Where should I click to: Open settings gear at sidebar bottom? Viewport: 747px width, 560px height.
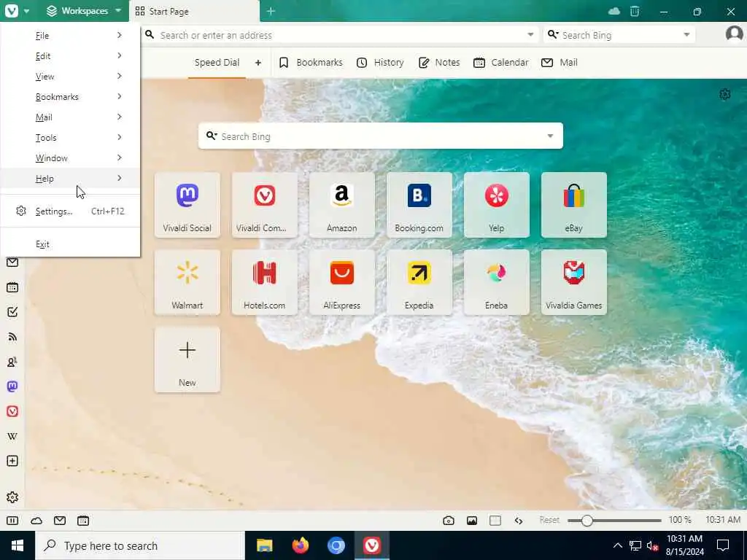(x=12, y=497)
